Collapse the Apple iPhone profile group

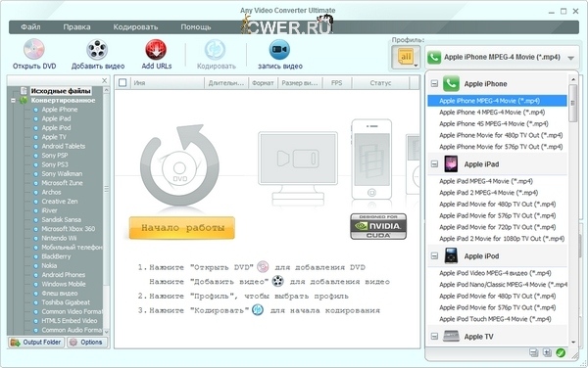[434, 83]
